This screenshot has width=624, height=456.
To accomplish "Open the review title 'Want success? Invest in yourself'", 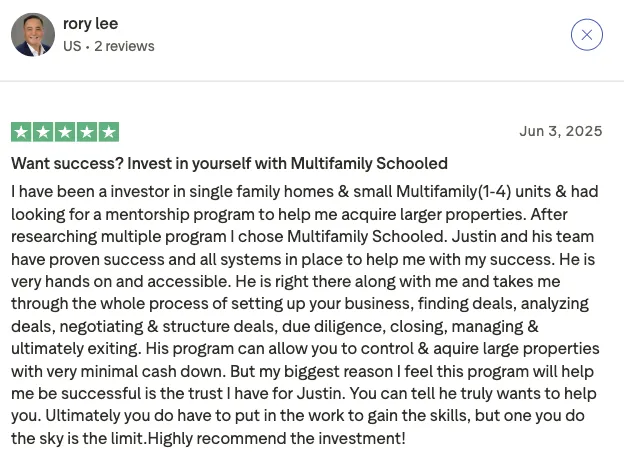I will (x=229, y=164).
